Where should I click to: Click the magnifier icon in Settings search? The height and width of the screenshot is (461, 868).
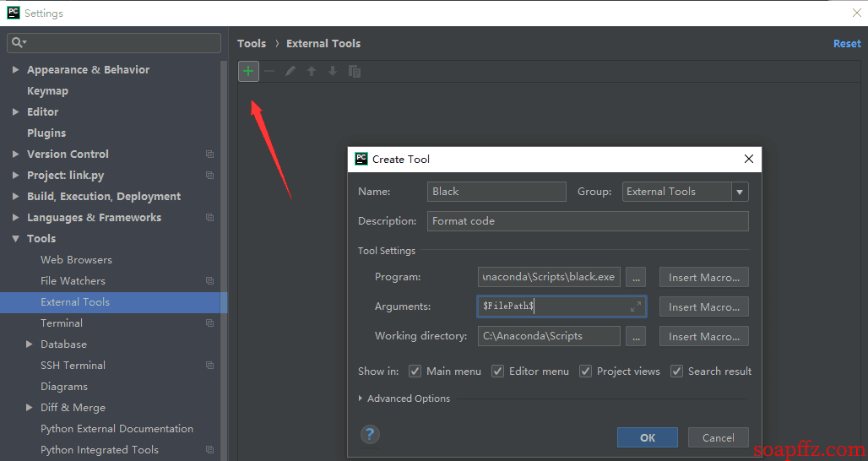(x=19, y=42)
